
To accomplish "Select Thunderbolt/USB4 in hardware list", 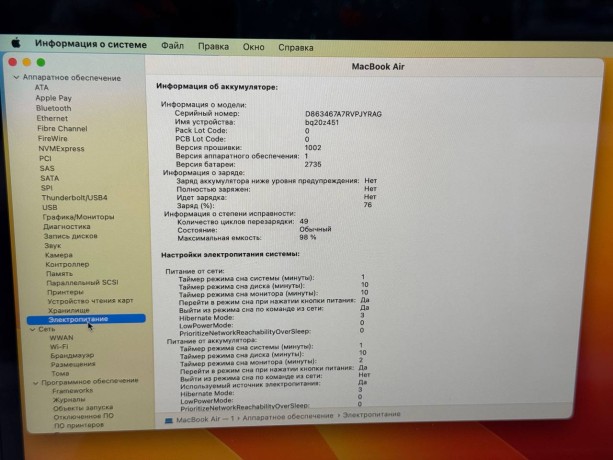I will pos(73,197).
